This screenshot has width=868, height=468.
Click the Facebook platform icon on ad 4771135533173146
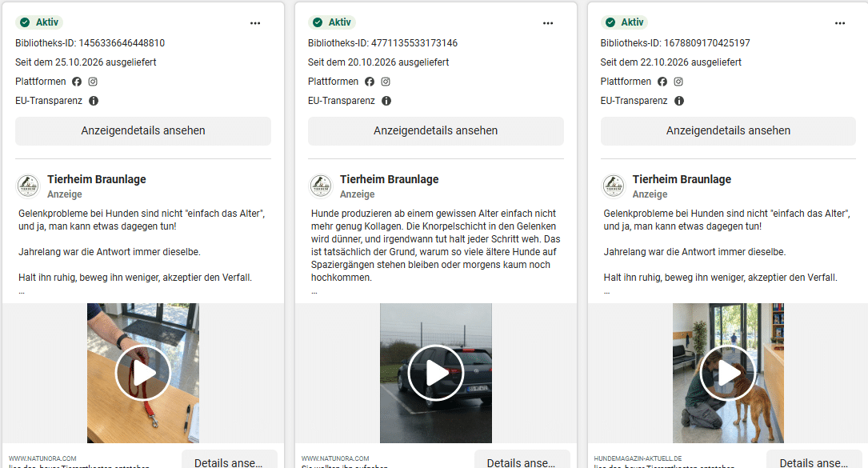tap(370, 82)
